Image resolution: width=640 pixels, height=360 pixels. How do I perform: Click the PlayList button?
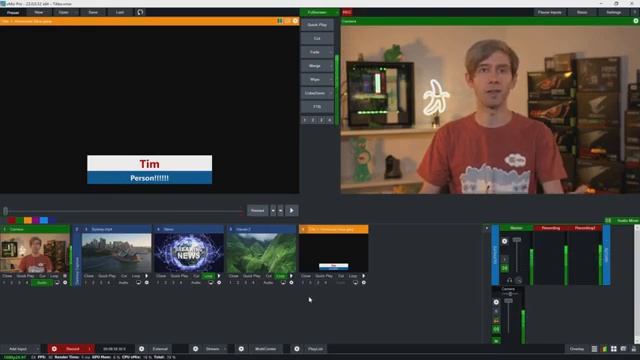coord(316,349)
